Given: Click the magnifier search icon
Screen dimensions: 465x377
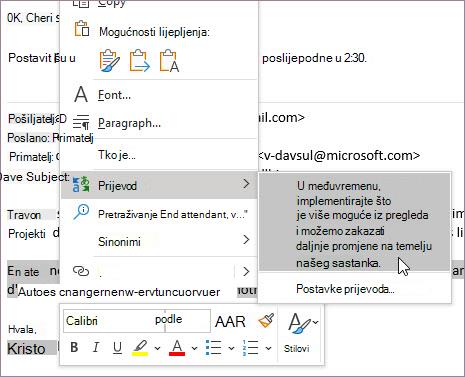Looking at the screenshot, I should coord(81,212).
